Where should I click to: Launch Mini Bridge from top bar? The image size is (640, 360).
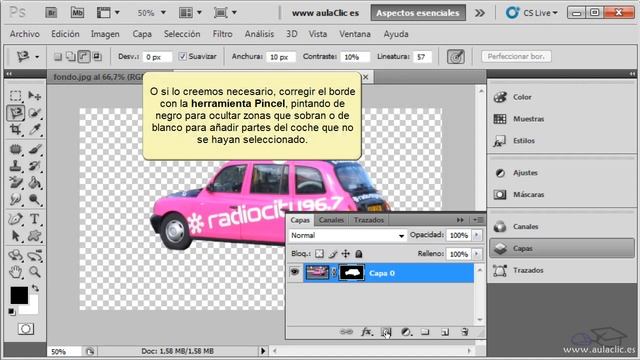coord(77,13)
